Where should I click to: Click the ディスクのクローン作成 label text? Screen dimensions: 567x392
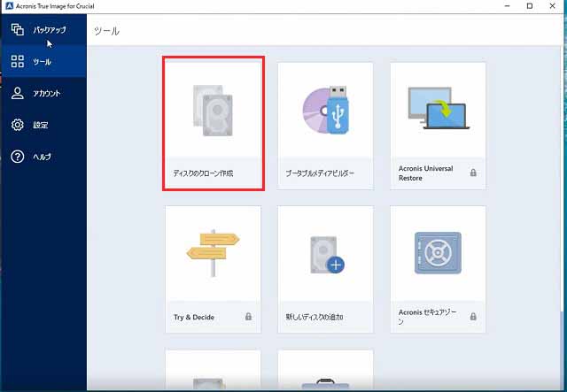coord(203,173)
